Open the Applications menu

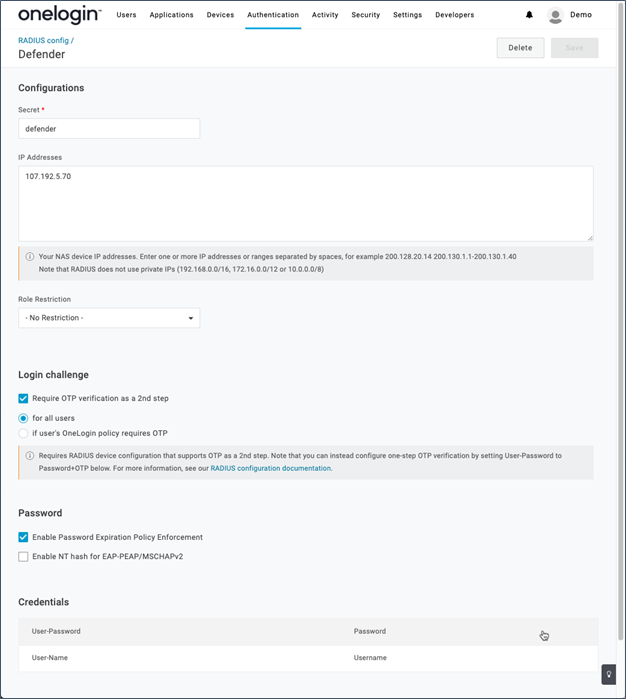[x=172, y=15]
